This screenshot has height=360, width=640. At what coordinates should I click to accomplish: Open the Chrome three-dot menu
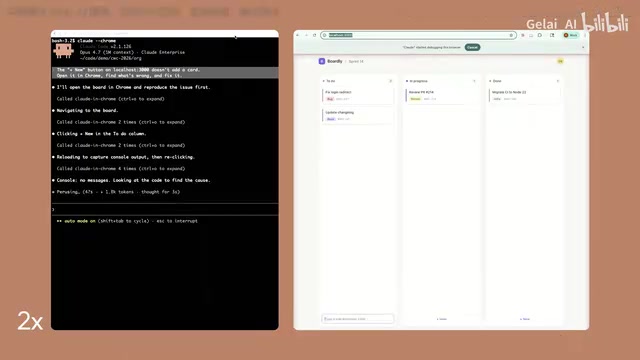coord(585,35)
